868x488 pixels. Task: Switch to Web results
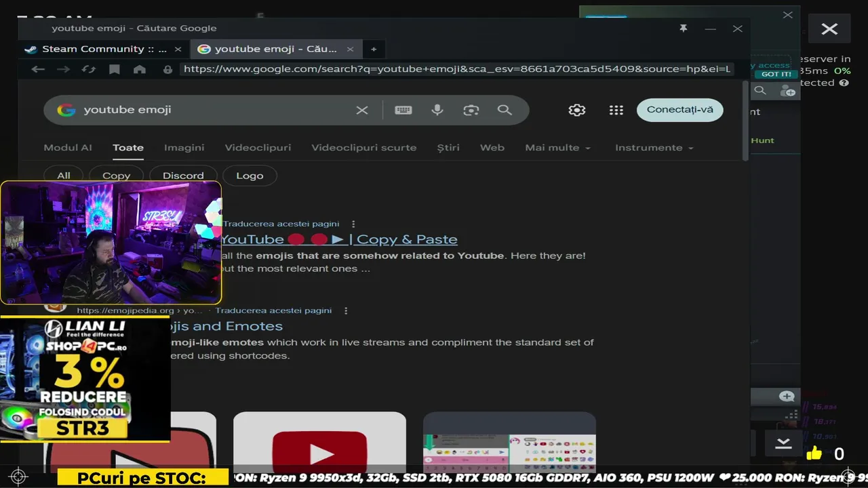click(x=492, y=147)
